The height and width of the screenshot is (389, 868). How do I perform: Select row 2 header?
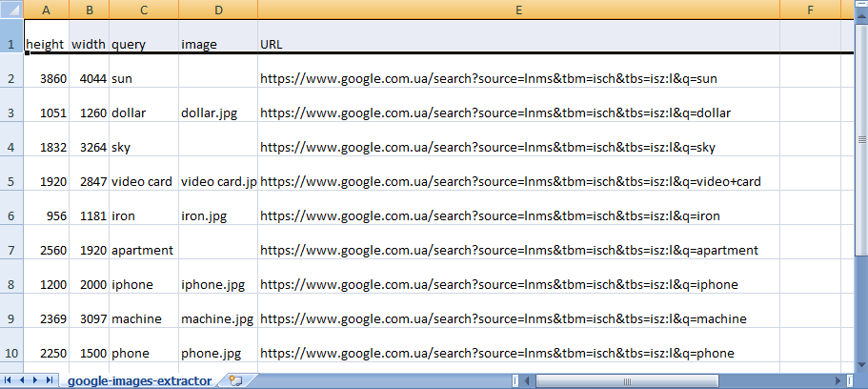[11, 71]
